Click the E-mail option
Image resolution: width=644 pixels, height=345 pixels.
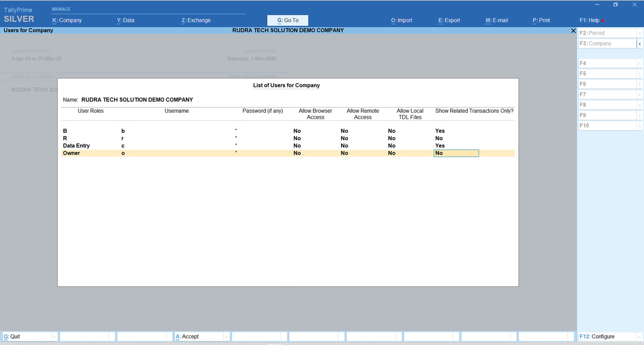click(x=497, y=20)
